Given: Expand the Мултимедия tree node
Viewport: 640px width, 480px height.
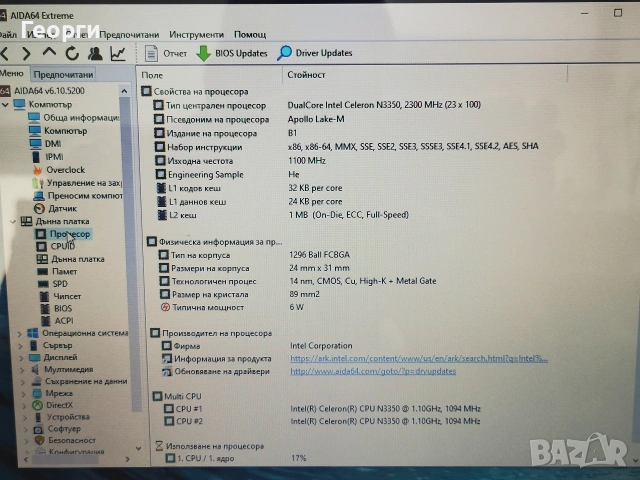Looking at the screenshot, I should tap(22, 370).
